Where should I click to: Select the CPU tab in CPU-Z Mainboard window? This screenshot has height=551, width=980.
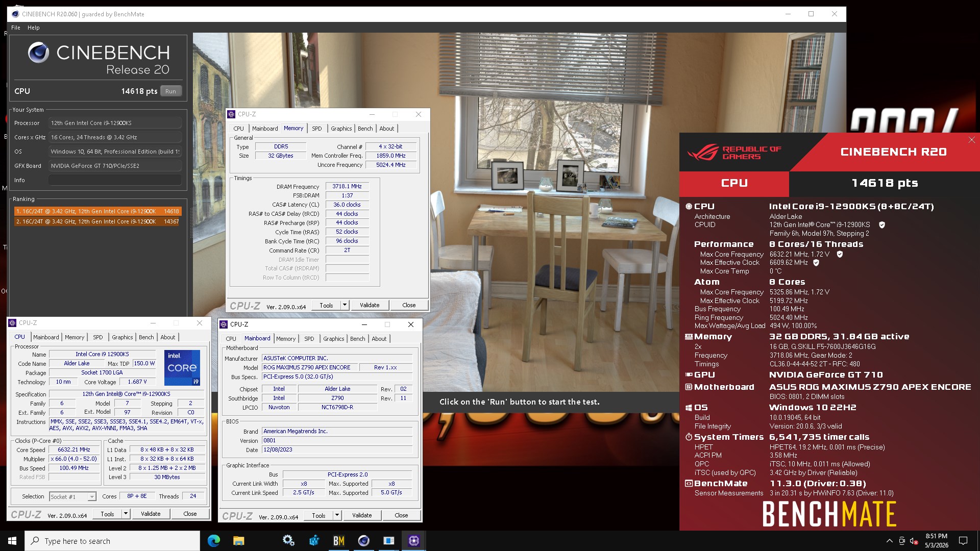(x=231, y=339)
